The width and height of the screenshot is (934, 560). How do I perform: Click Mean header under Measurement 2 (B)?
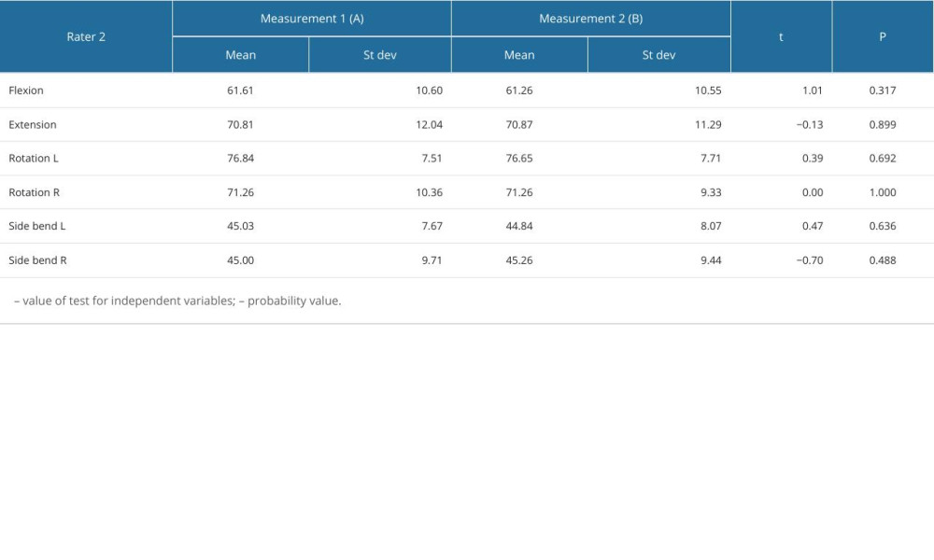pyautogui.click(x=519, y=55)
